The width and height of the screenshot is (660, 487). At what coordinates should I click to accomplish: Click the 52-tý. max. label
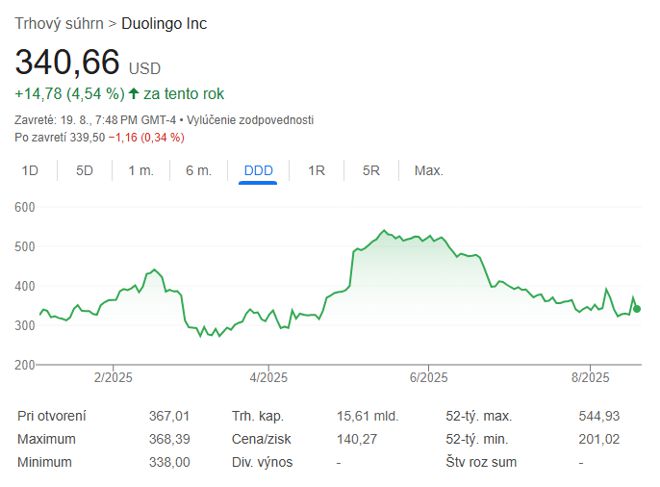point(479,416)
